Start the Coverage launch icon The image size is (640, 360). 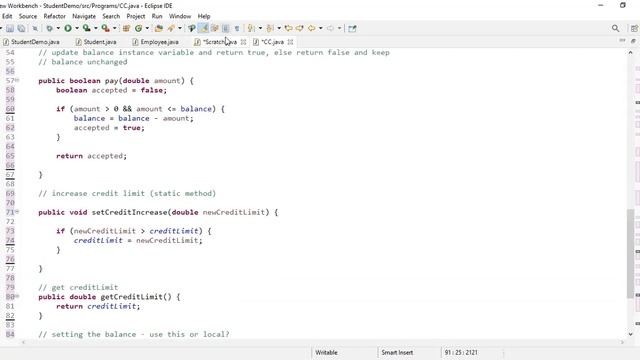86,28
